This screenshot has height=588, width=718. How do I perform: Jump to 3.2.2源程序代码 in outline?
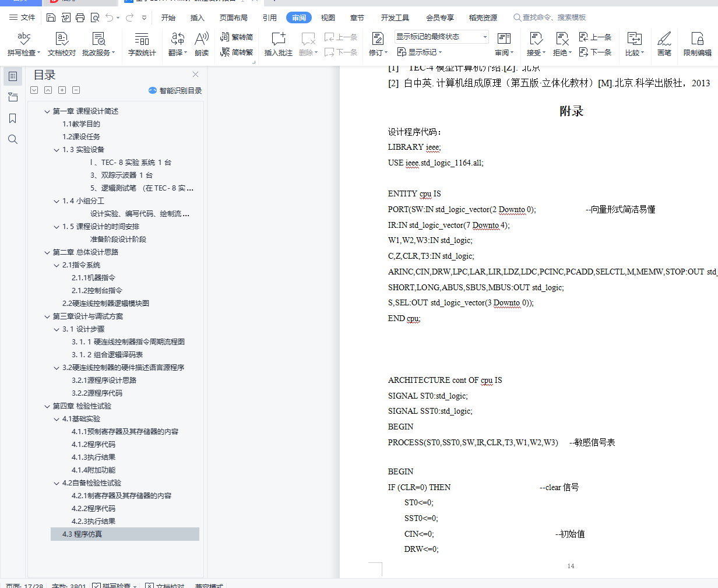(x=97, y=393)
